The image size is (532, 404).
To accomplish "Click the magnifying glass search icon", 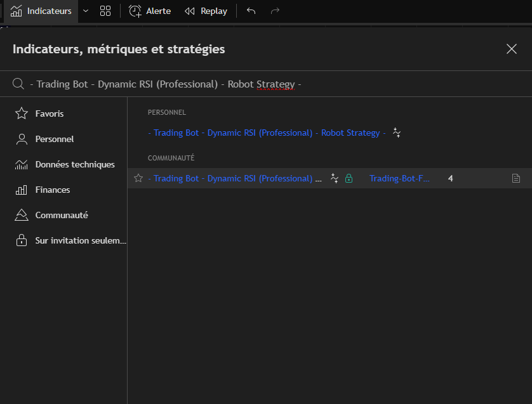I will 18,84.
